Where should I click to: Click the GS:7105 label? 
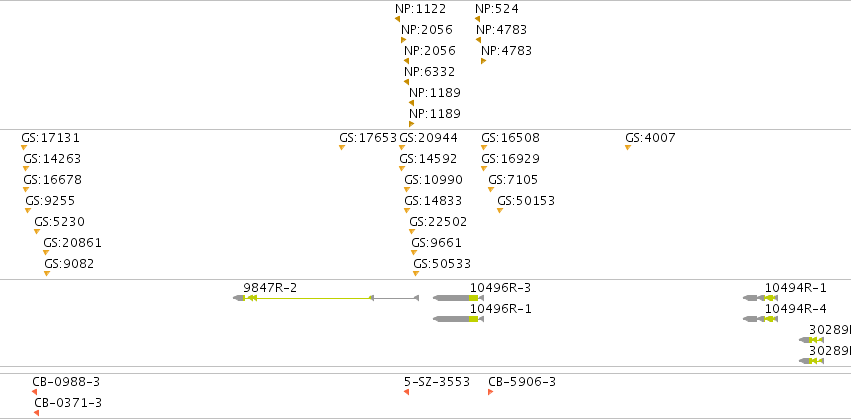pyautogui.click(x=513, y=180)
